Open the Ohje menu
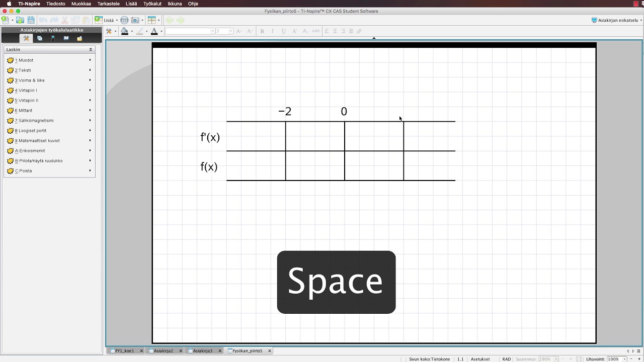Image resolution: width=644 pixels, height=362 pixels. [193, 4]
